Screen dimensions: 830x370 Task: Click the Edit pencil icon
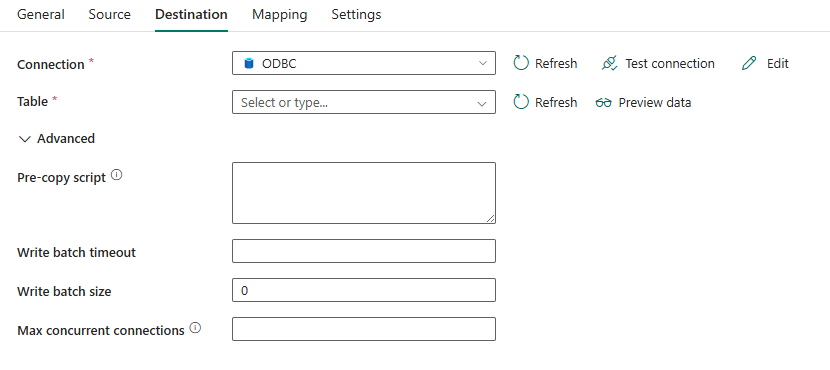tap(749, 64)
